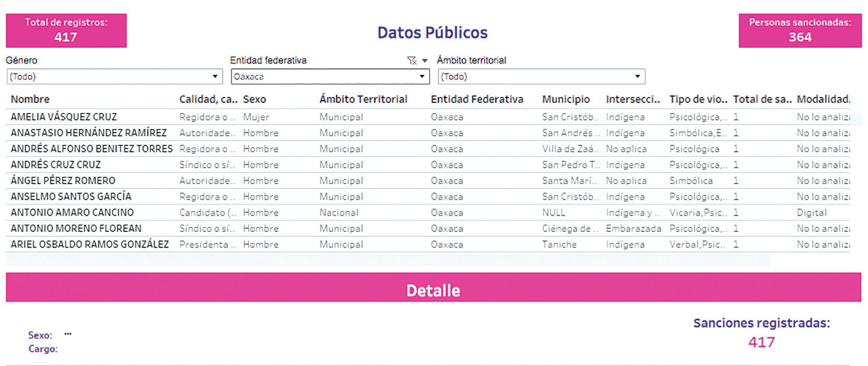Expand the Género dropdown

pos(114,76)
